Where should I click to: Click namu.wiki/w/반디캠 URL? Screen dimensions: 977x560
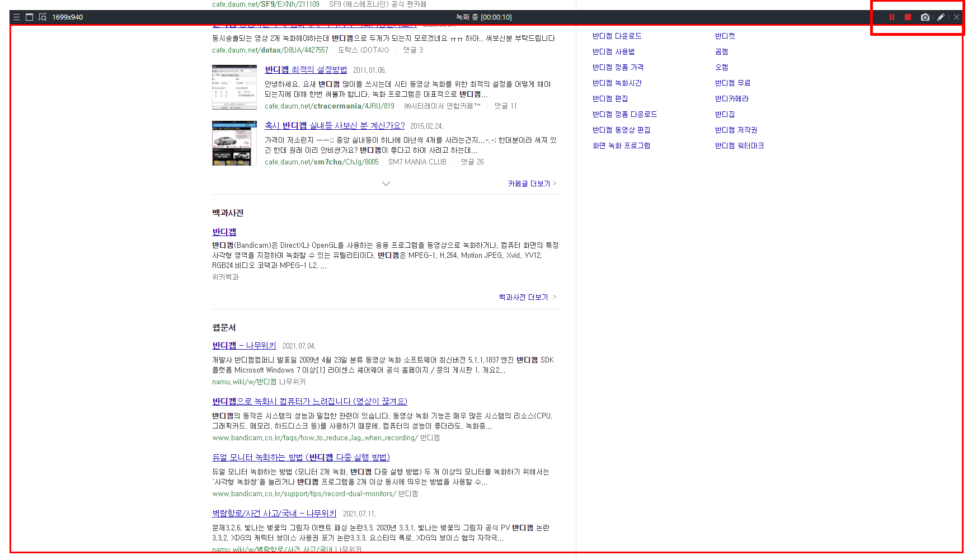[x=244, y=382]
